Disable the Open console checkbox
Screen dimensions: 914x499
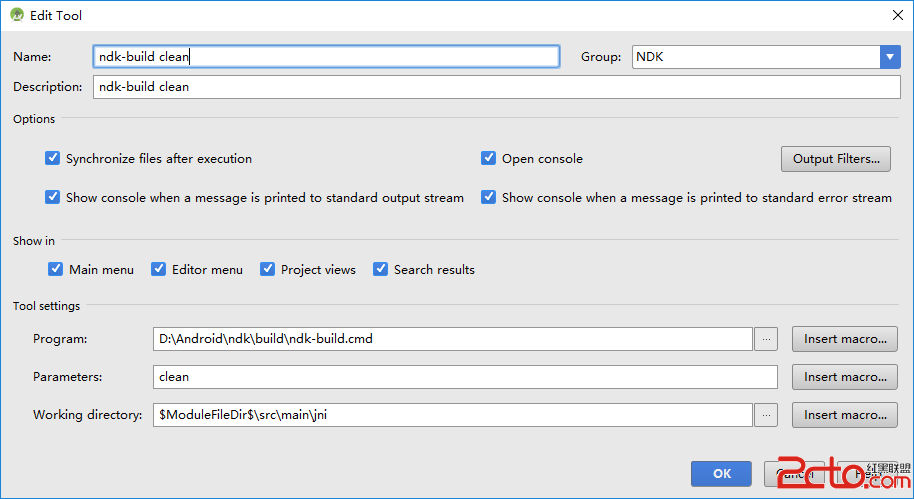click(x=489, y=159)
